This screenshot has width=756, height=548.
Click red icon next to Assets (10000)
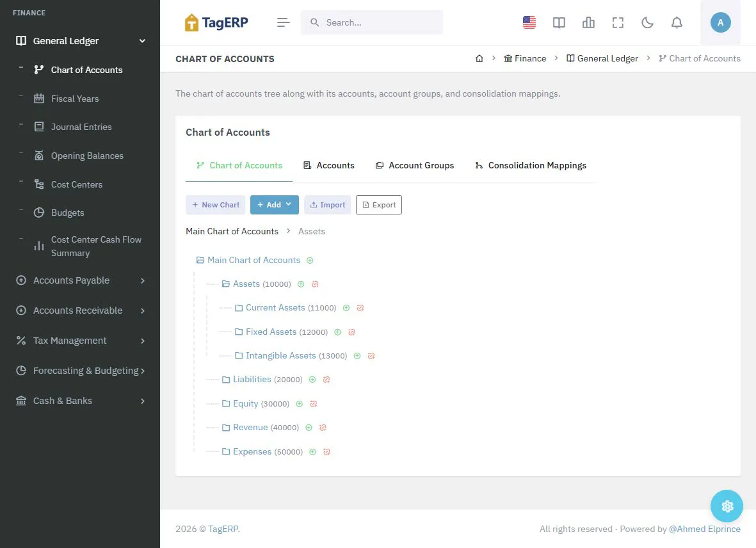tap(315, 284)
